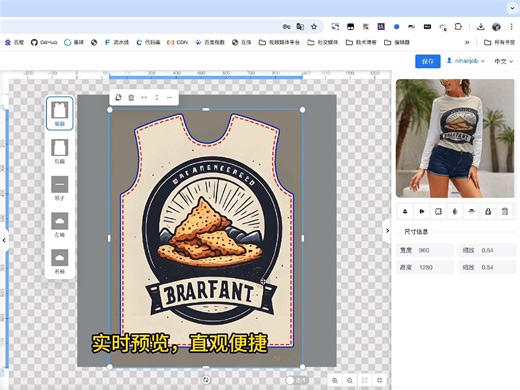Collapse the right panel with the arrow
The image size is (520, 390).
point(387,230)
